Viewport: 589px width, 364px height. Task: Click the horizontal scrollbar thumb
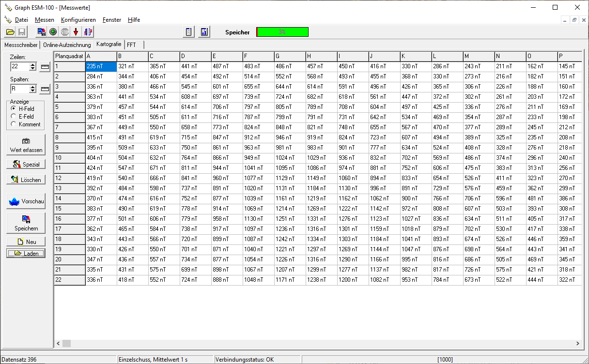[x=67, y=343]
